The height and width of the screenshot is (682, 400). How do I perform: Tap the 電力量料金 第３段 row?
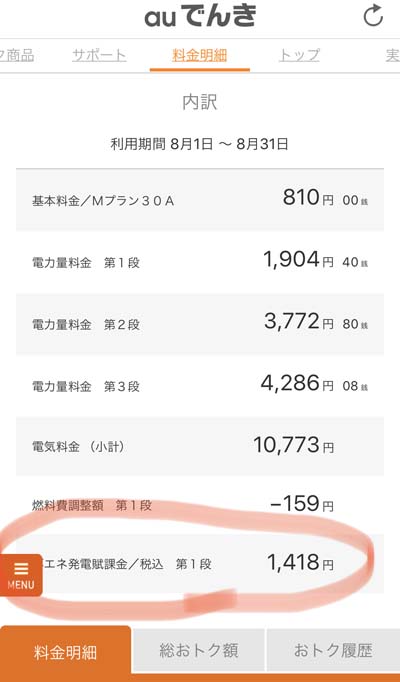(x=200, y=385)
